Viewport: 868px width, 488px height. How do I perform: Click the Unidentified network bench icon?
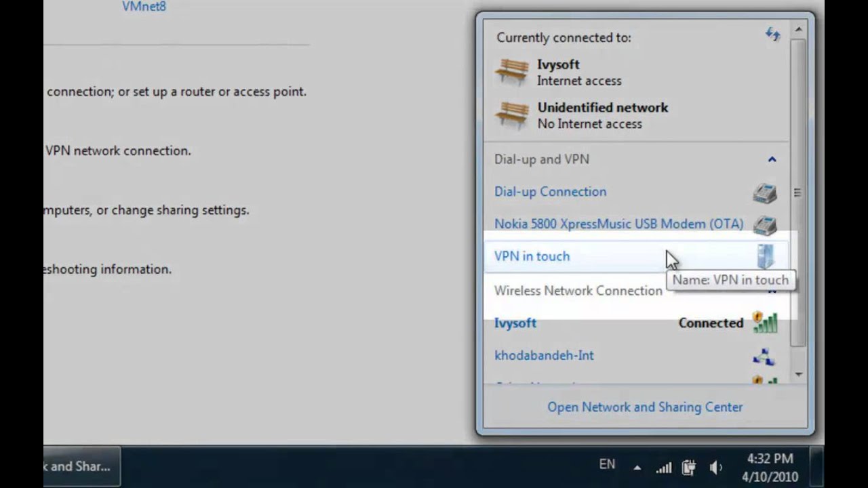pos(512,115)
